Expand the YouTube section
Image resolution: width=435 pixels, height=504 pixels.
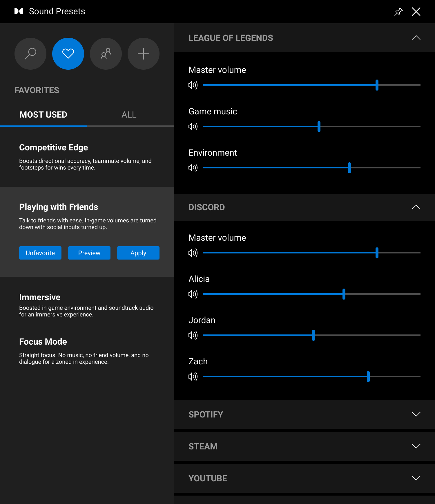point(416,478)
